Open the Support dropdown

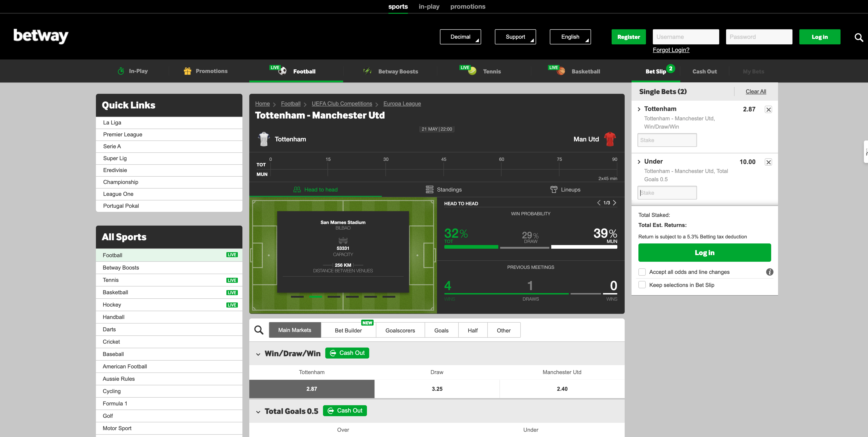(515, 37)
